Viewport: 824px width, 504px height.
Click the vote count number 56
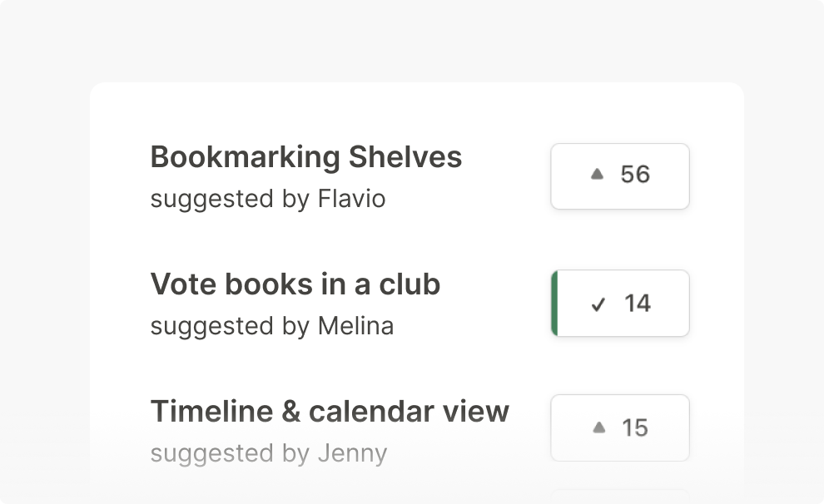(635, 175)
